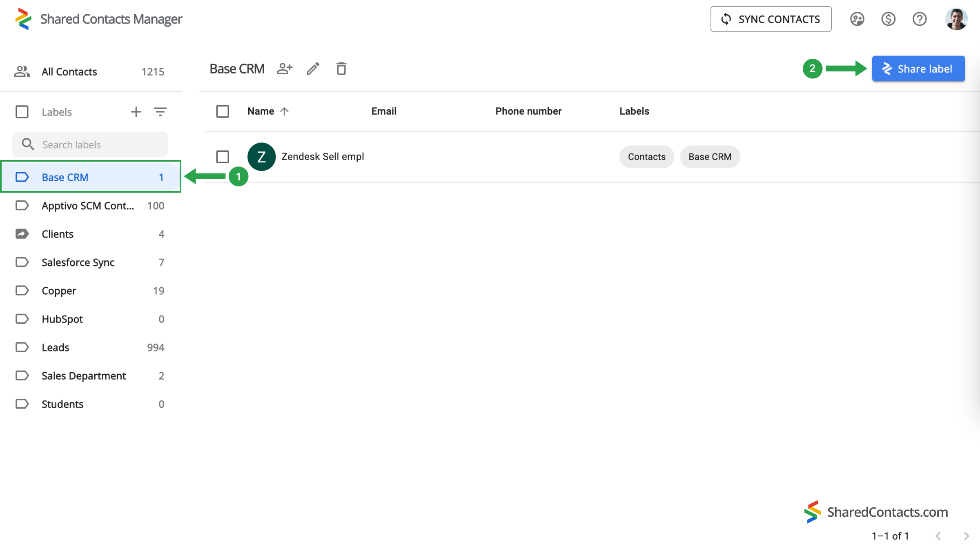Viewport: 980px width, 551px height.
Task: Click the Contacts label chip
Action: [x=646, y=157]
